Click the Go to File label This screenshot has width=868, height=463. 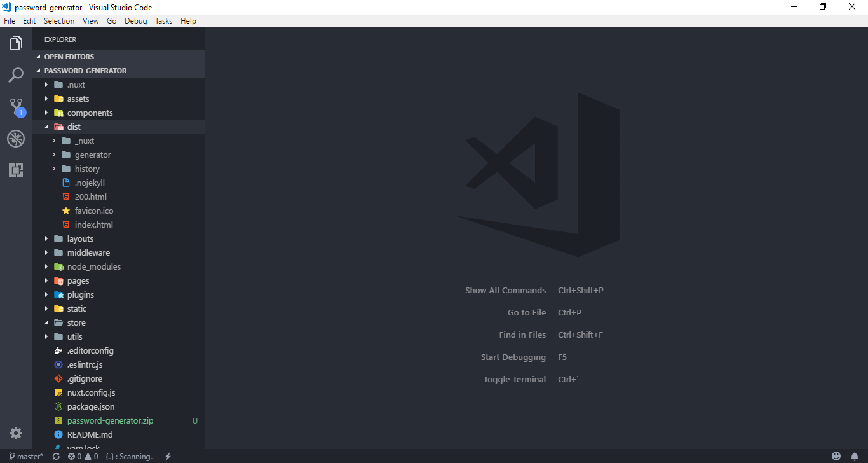point(527,312)
